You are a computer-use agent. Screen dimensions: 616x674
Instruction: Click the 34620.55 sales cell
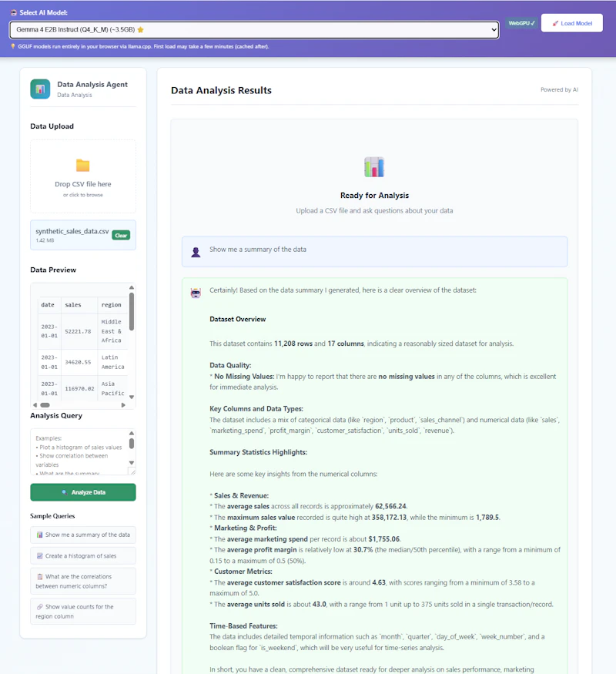[x=79, y=362]
